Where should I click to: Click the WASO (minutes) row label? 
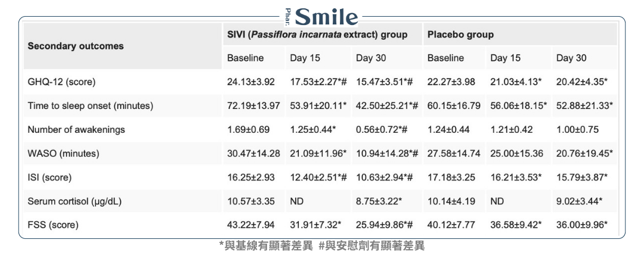pos(63,153)
